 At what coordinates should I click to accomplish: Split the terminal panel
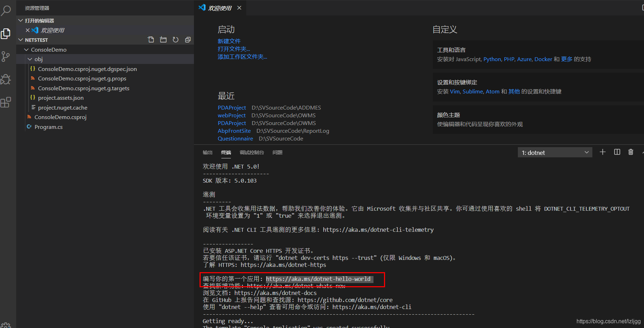617,152
